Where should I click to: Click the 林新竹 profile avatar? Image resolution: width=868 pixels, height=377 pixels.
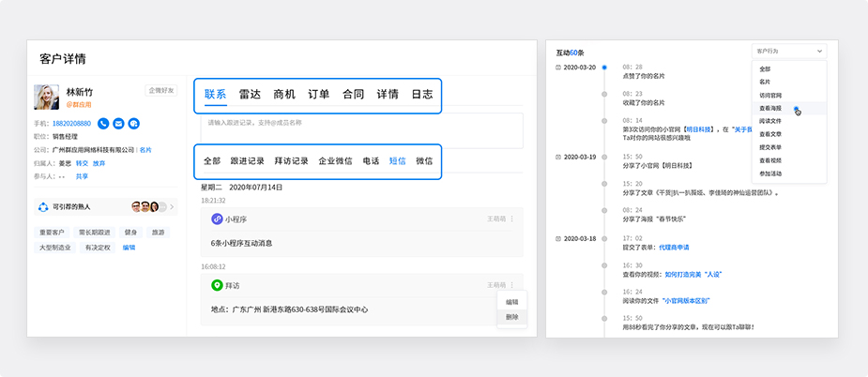point(47,98)
